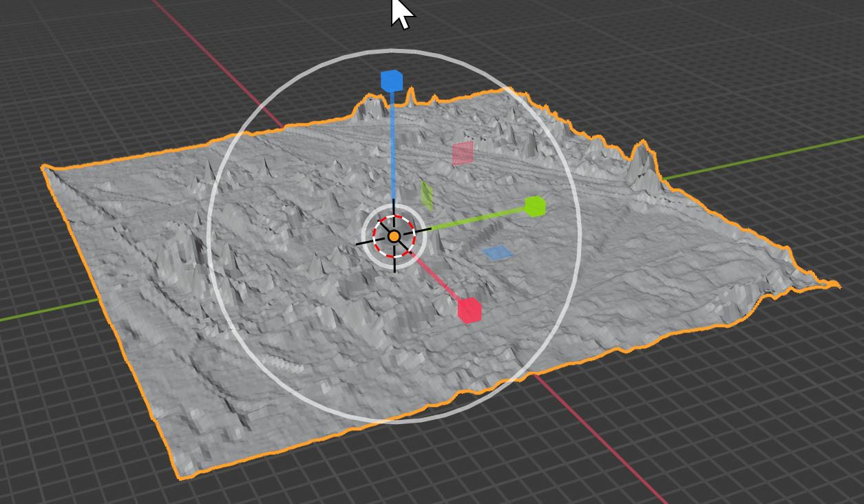
Task: Click the blue XY-plane scale handle square
Action: [498, 253]
